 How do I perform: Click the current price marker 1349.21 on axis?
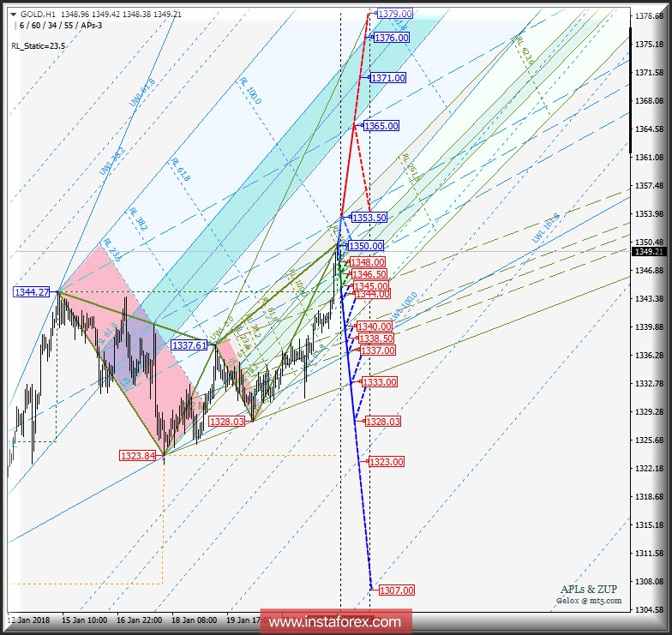(649, 252)
